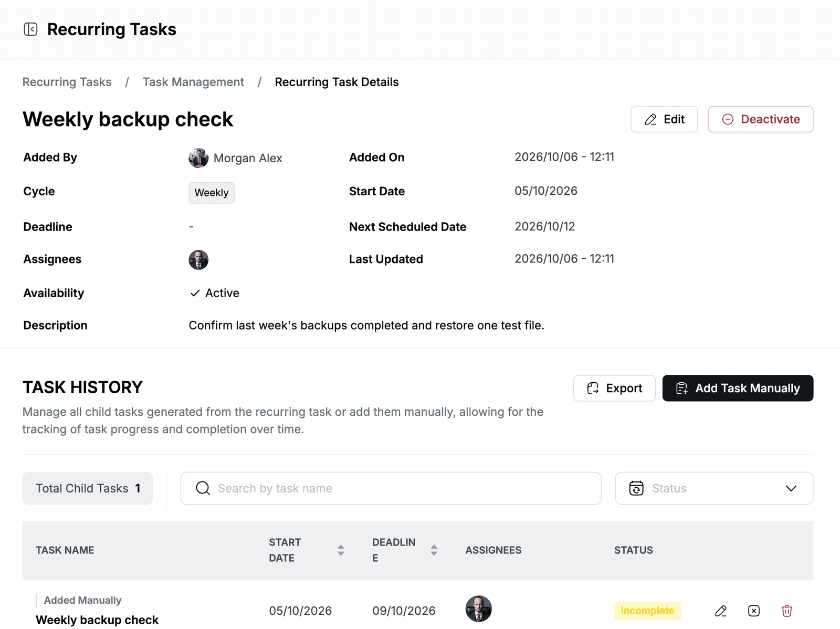
Task: Click the Incomplete status badge
Action: point(647,611)
